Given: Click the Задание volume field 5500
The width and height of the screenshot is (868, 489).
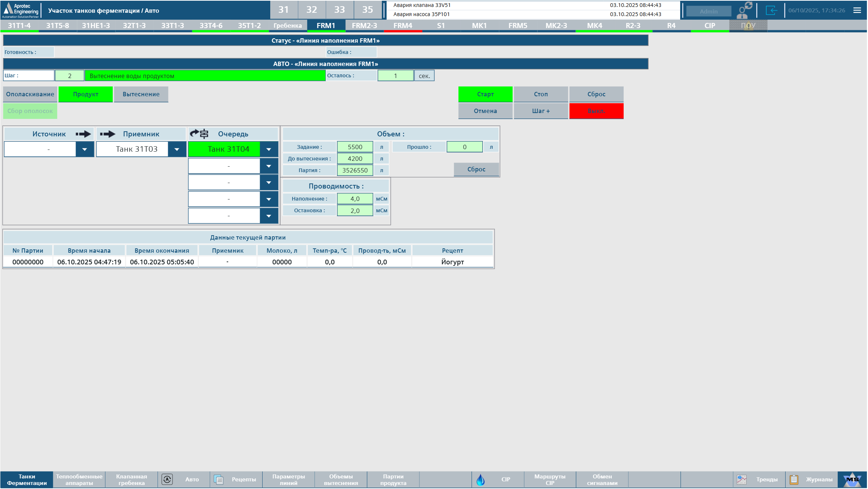Looking at the screenshot, I should (355, 147).
